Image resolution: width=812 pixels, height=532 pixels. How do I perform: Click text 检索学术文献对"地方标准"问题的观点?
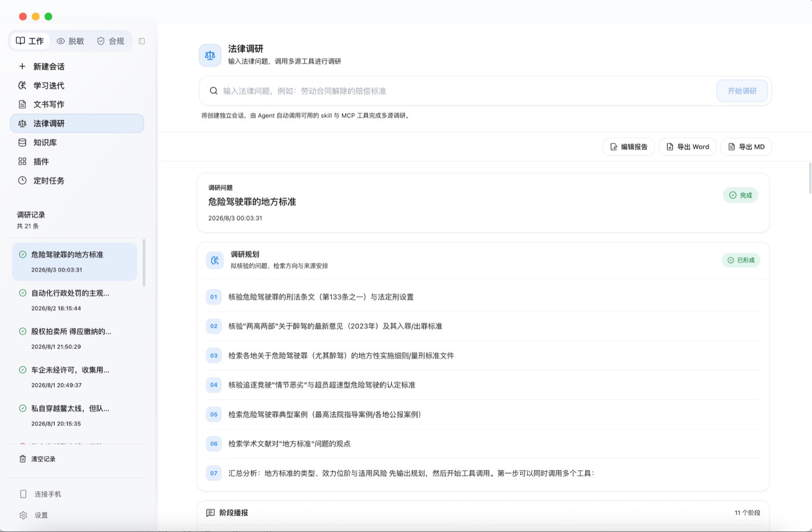(x=289, y=444)
